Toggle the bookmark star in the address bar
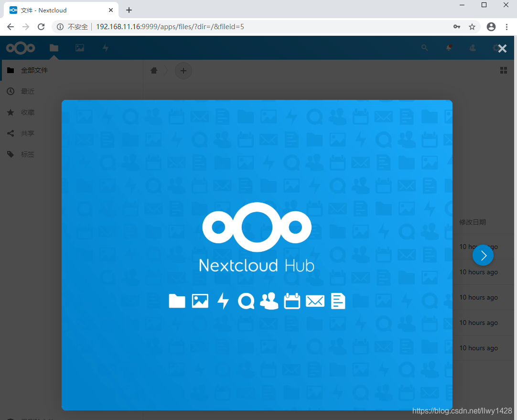This screenshot has width=517, height=420. 472,27
